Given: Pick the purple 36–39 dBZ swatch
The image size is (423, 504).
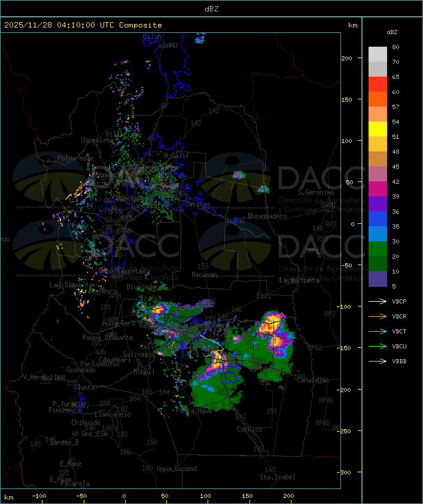Looking at the screenshot, I should (x=378, y=204).
